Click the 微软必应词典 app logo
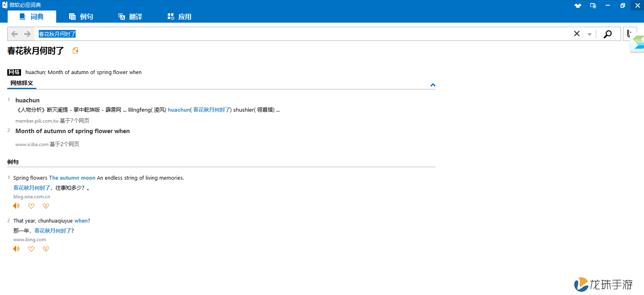This screenshot has width=644, height=295. [5, 5]
